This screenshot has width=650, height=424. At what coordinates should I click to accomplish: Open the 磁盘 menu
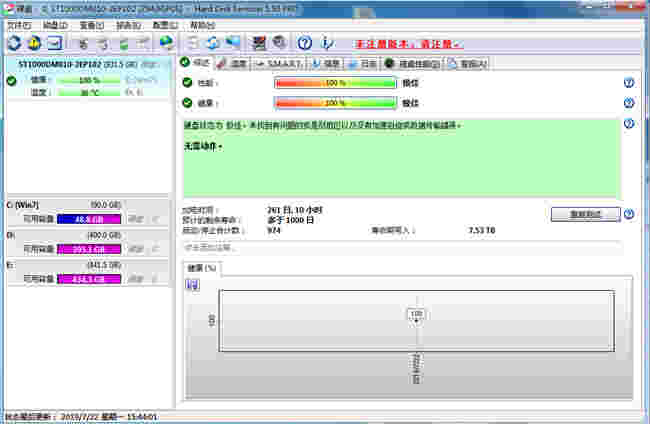(x=55, y=26)
